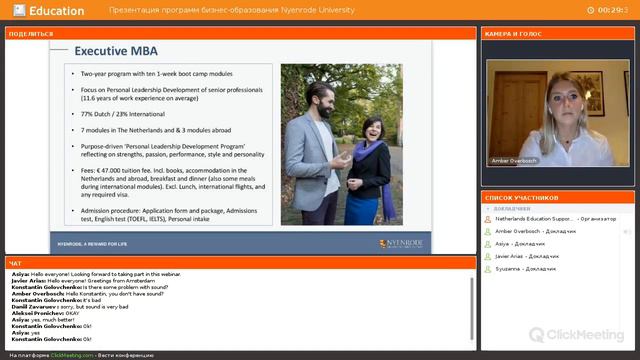Click chat message 'Greetings from Amsterdam' by Javier Arias
640x360 pixels.
point(83,281)
